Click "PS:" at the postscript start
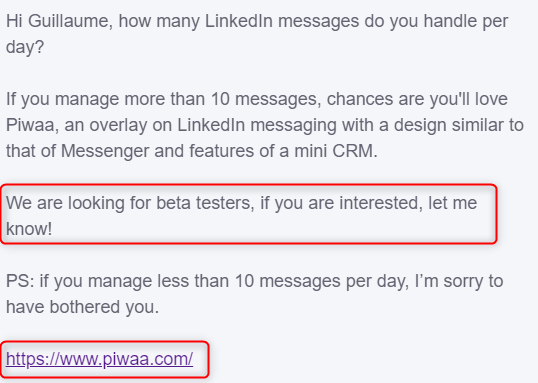The width and height of the screenshot is (538, 383). pyautogui.click(x=20, y=281)
